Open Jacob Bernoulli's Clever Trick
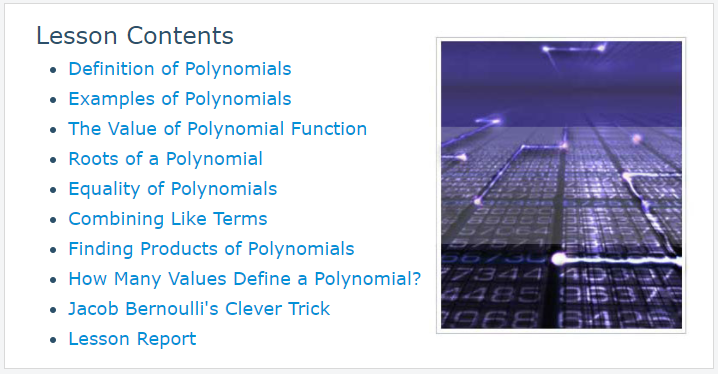The width and height of the screenshot is (718, 374). point(199,309)
